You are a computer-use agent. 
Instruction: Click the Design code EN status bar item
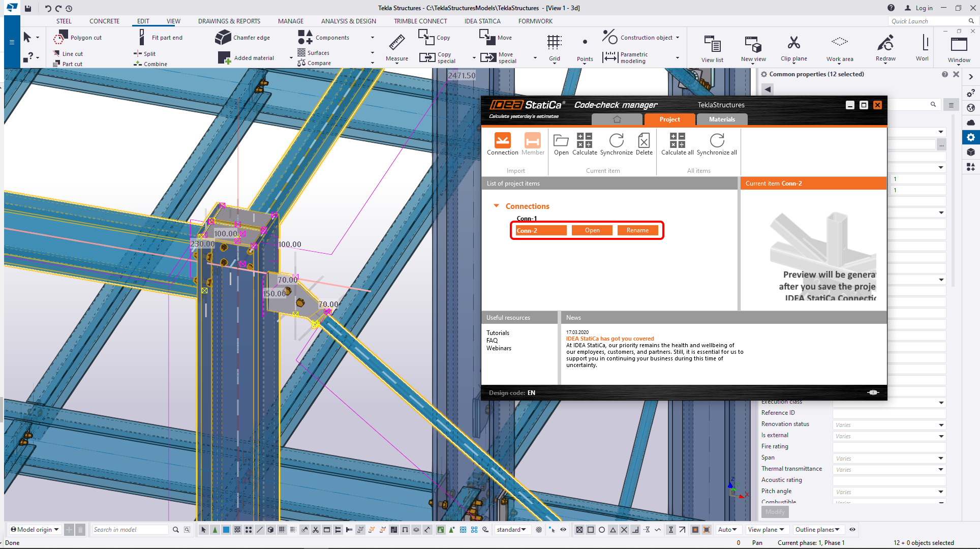coord(512,392)
